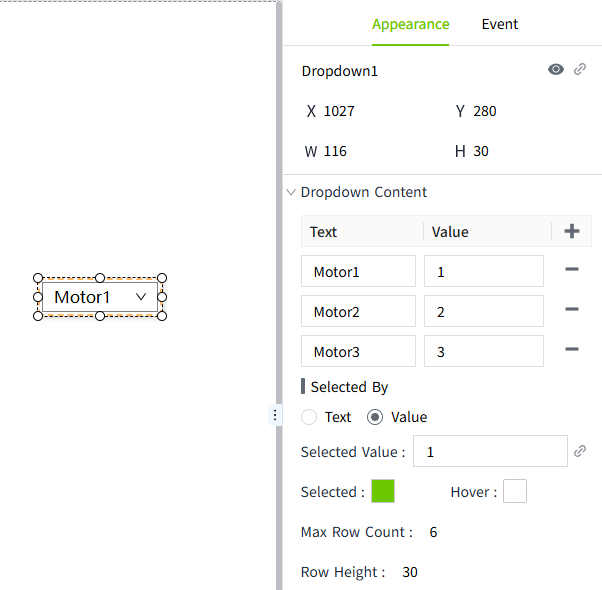
Task: Click link icon beside Dropdown1 name
Action: point(580,70)
